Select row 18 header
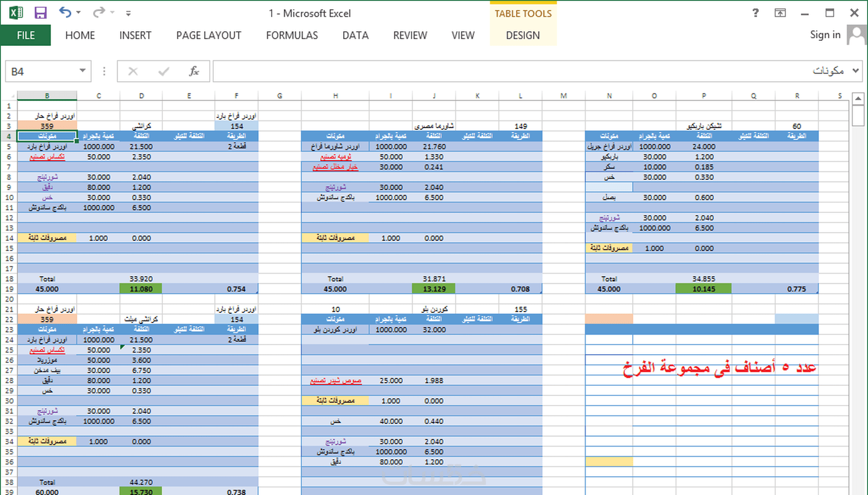Image resolution: width=868 pixels, height=495 pixels. [9, 279]
